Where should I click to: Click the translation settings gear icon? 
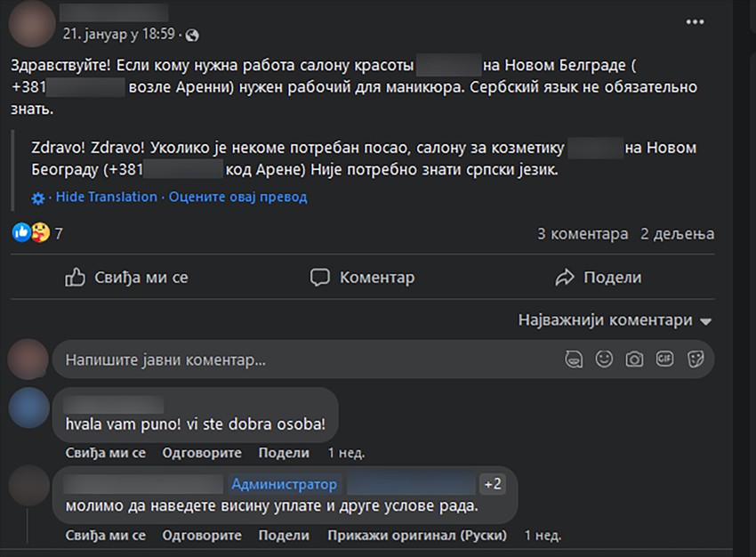pyautogui.click(x=37, y=198)
